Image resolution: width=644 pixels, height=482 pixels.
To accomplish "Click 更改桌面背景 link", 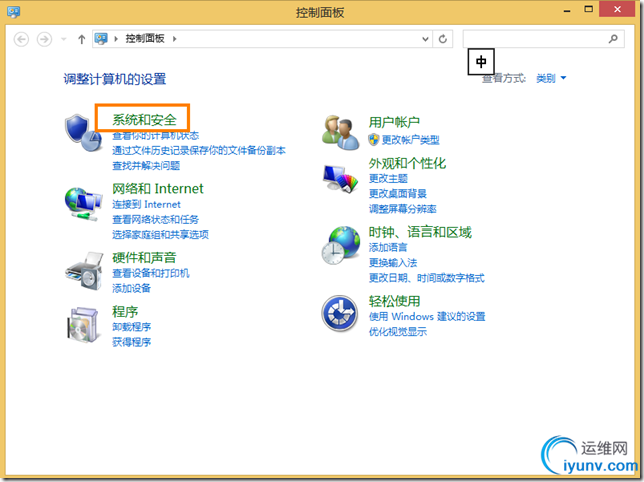I will click(x=398, y=194).
